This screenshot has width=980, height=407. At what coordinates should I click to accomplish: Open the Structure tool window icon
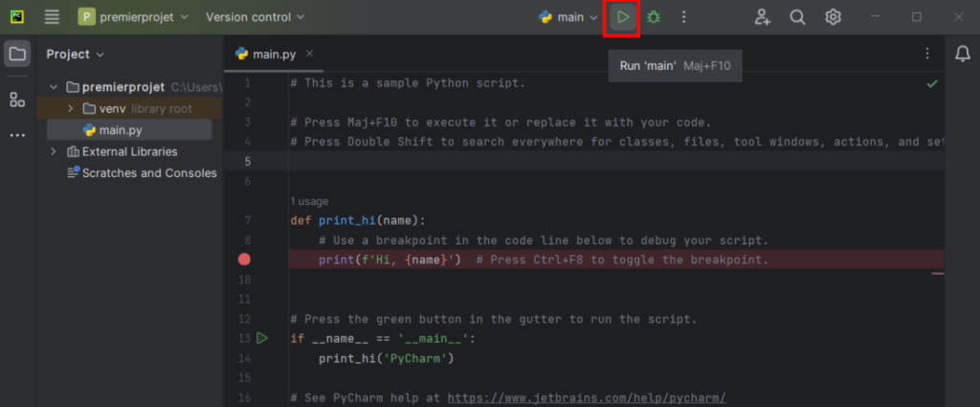click(17, 100)
